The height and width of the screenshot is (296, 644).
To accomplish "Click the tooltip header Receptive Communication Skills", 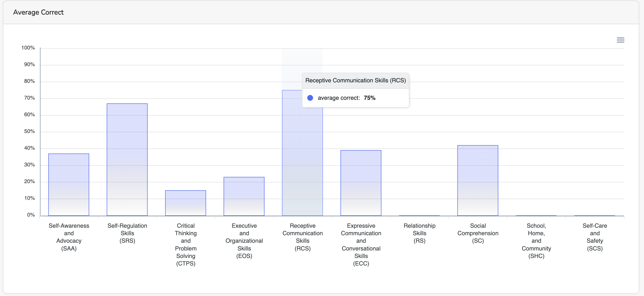I will [355, 80].
